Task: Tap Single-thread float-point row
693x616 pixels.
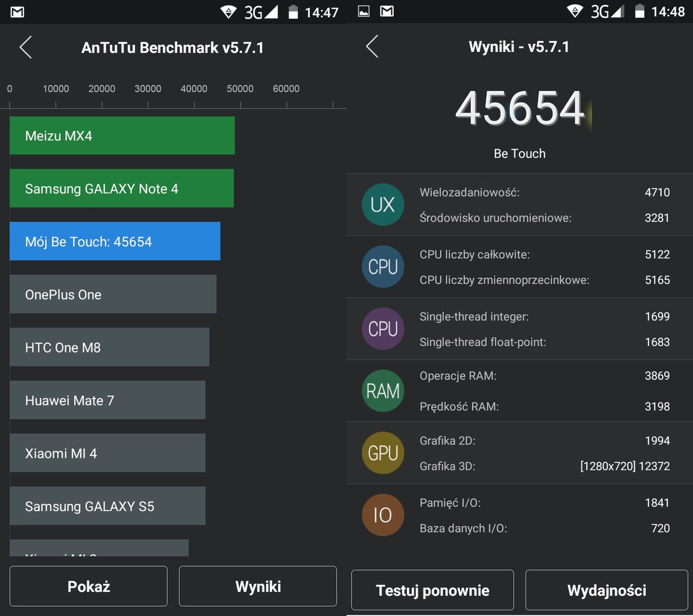Action: (545, 342)
